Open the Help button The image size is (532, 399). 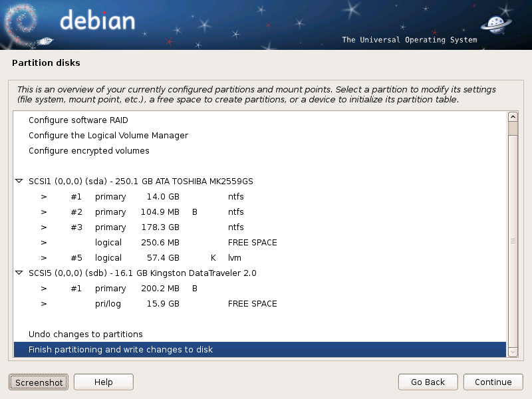[104, 382]
